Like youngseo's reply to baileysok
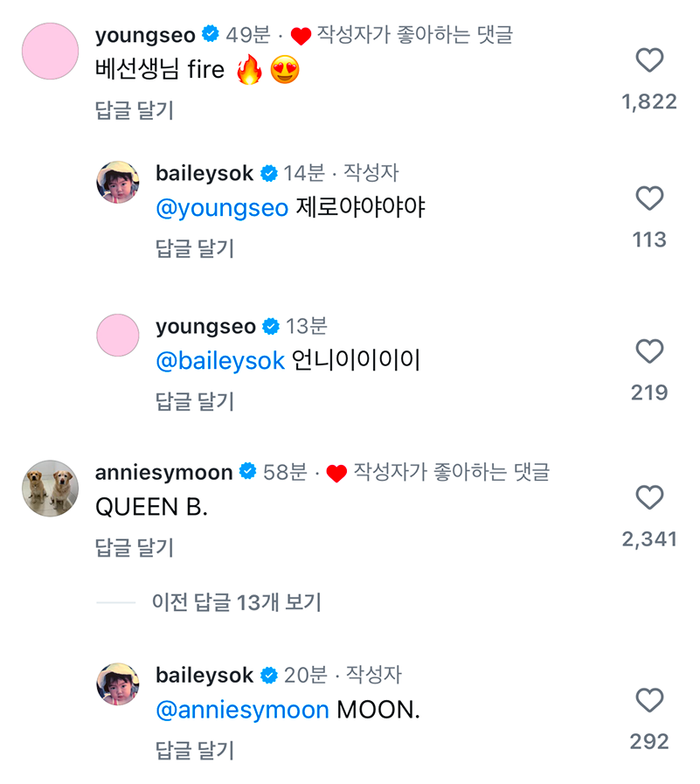The image size is (700, 784). 649,351
